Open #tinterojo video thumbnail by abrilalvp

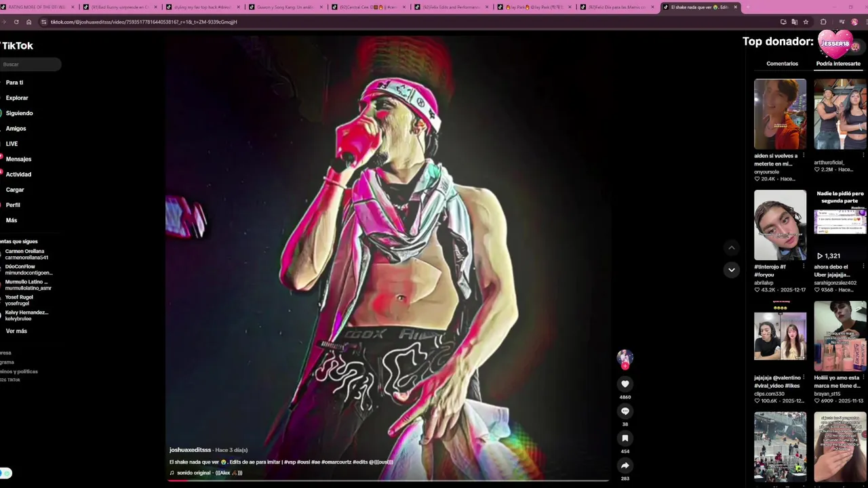click(780, 225)
